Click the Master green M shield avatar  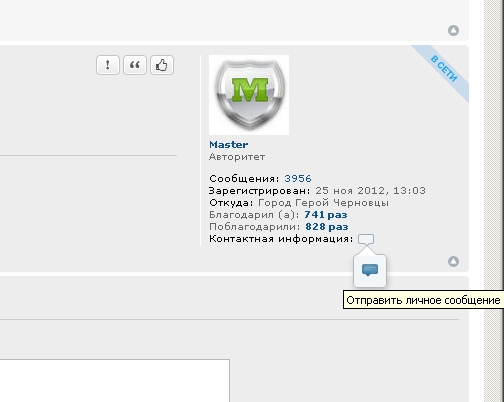(249, 95)
